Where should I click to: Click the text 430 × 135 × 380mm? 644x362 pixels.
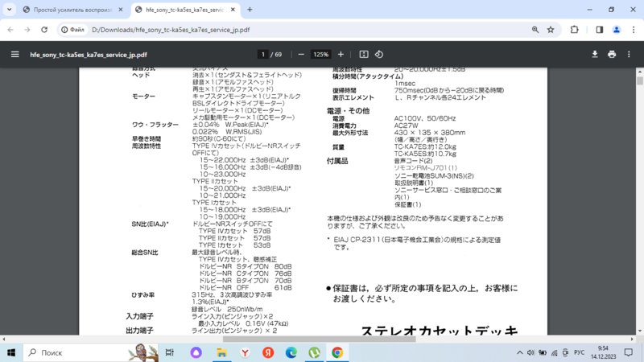tap(430, 133)
